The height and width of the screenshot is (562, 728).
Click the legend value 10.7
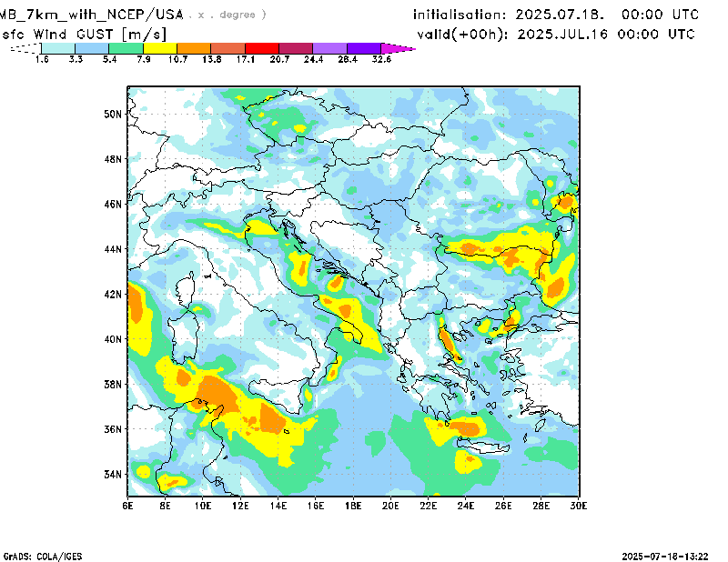pyautogui.click(x=177, y=59)
